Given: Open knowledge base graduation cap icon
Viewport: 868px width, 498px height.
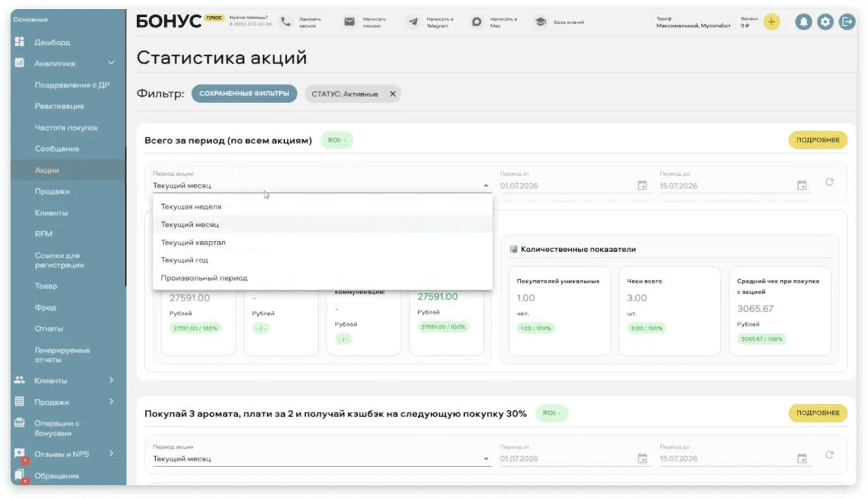Looking at the screenshot, I should (x=541, y=22).
